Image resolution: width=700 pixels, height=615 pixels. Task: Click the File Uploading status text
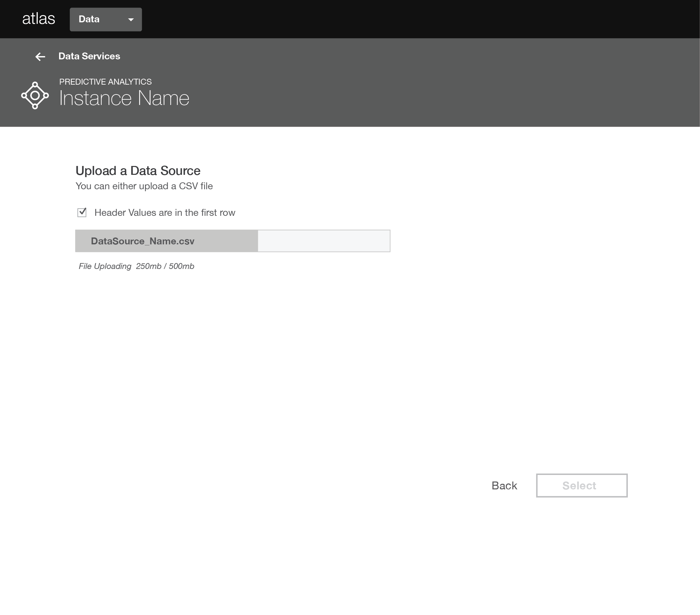pyautogui.click(x=105, y=266)
